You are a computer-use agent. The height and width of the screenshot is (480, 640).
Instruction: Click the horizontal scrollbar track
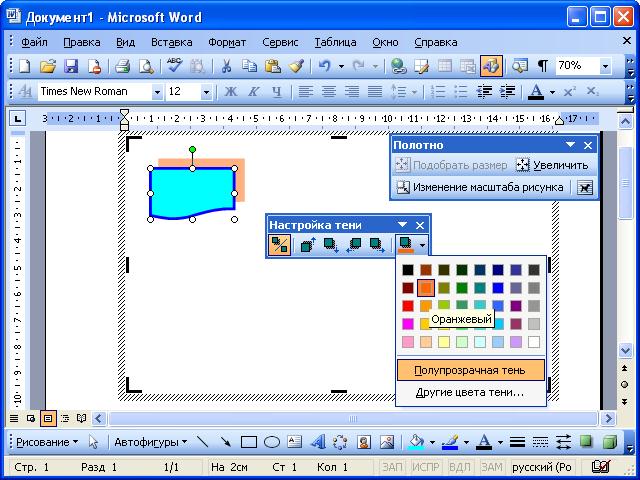353,419
